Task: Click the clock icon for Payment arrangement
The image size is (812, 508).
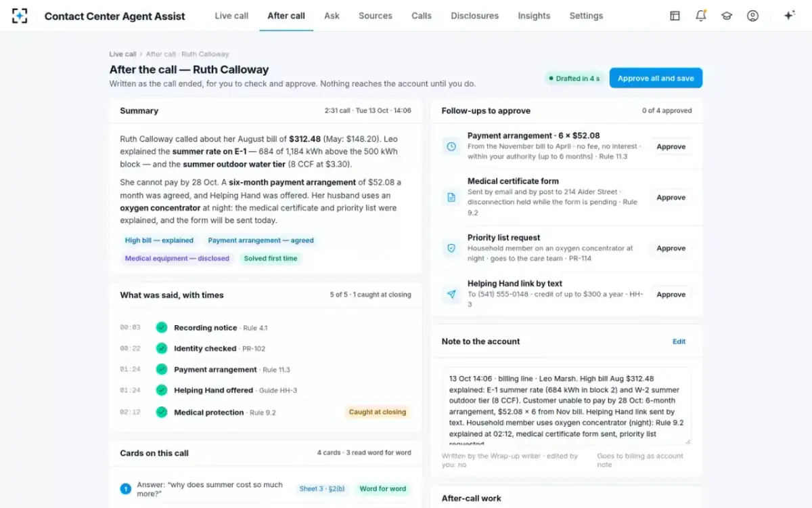Action: pyautogui.click(x=451, y=146)
